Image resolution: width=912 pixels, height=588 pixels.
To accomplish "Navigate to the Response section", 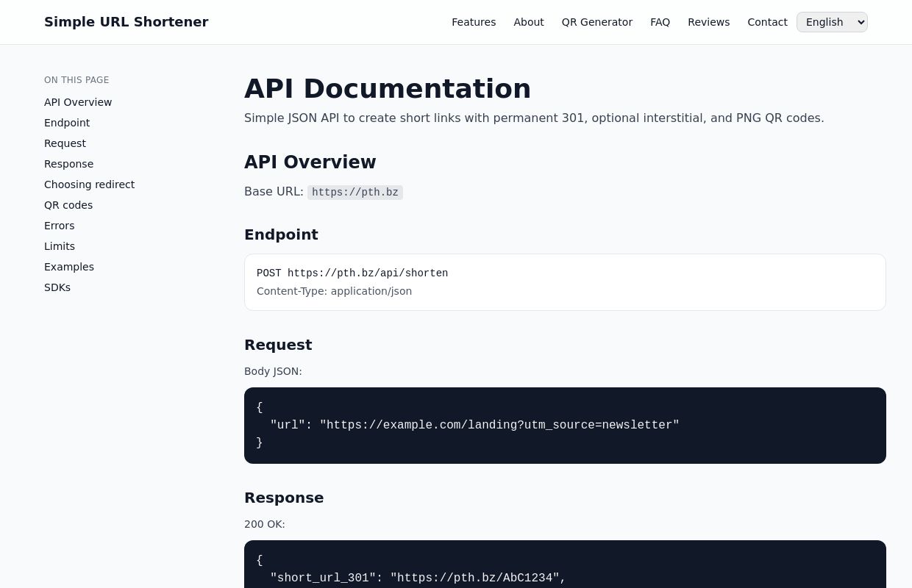I will [x=68, y=164].
